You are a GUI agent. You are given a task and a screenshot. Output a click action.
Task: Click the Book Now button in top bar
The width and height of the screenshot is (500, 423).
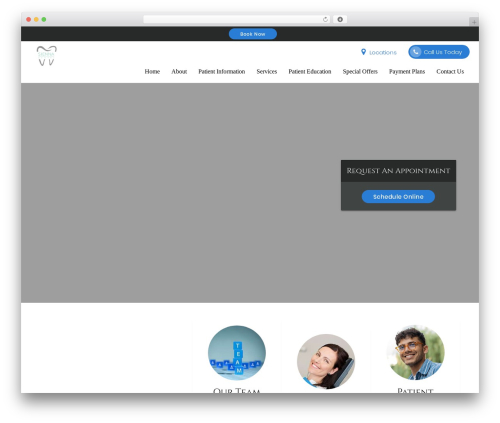(x=253, y=34)
